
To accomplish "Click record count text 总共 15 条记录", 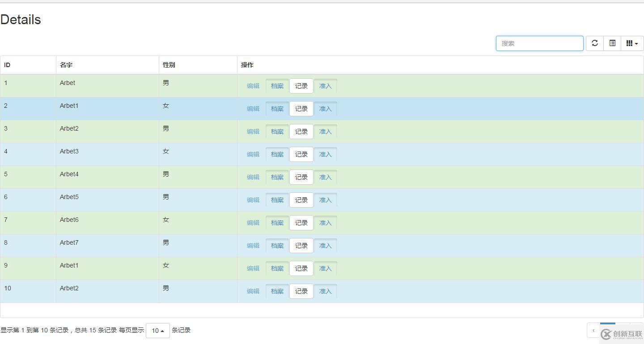I will point(96,331).
